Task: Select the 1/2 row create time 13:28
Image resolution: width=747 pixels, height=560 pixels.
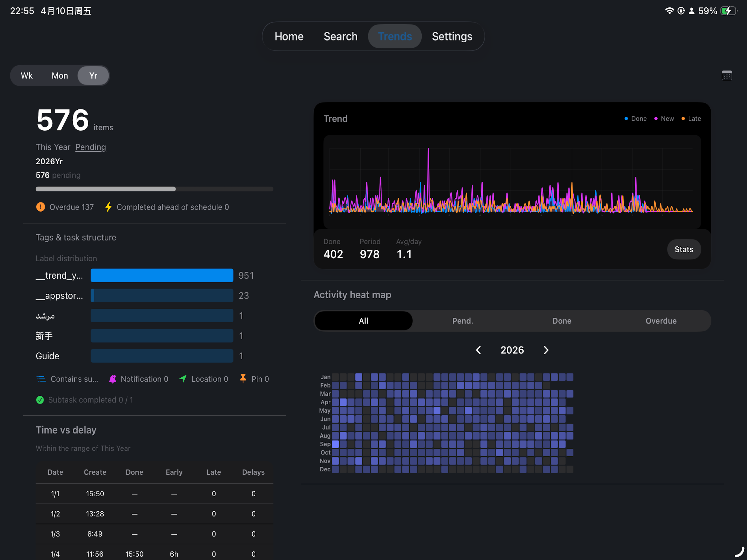Action: click(x=95, y=514)
